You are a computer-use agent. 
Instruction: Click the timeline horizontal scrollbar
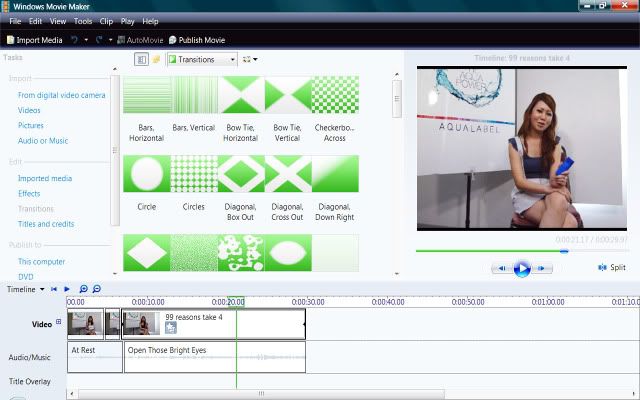[261, 394]
